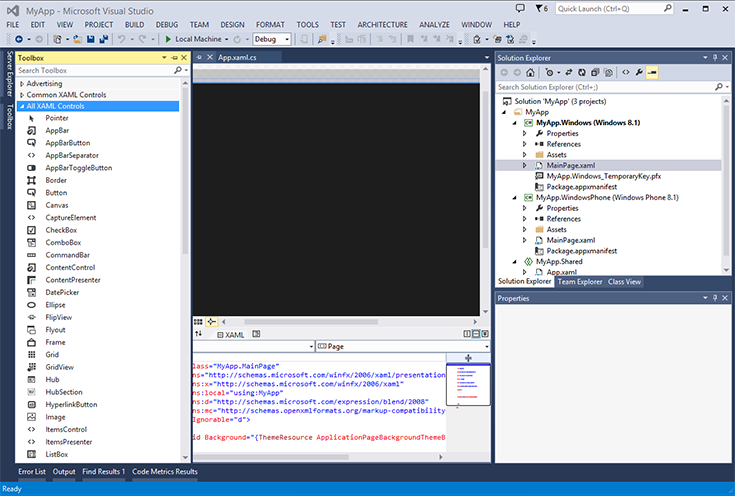
Task: Open Properties wrench icon in Solution Explorer toolbar
Action: 639,72
